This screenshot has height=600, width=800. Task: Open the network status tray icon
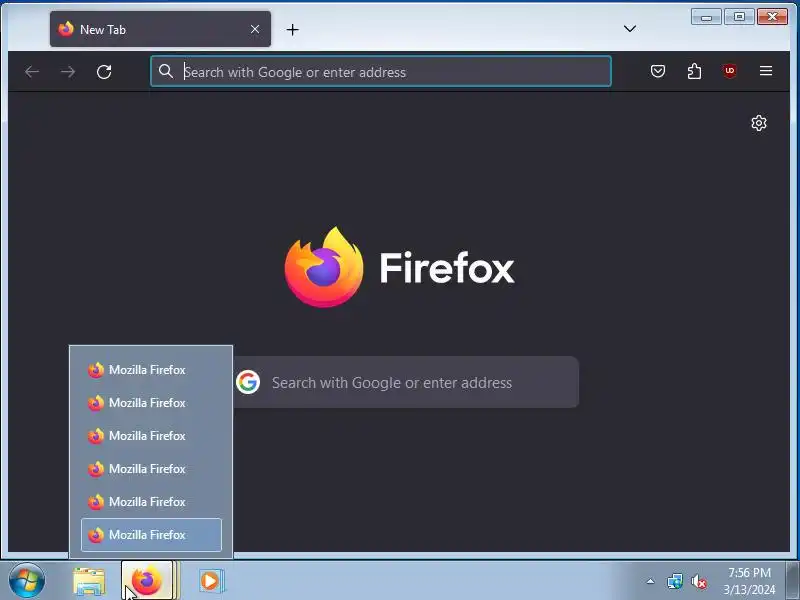pos(674,581)
